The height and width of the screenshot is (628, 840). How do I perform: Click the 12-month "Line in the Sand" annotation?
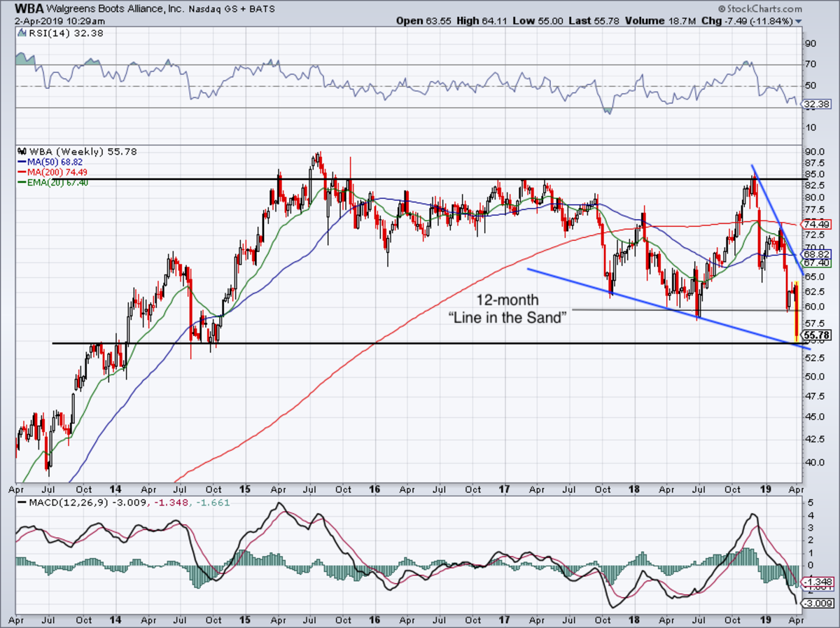(x=507, y=308)
